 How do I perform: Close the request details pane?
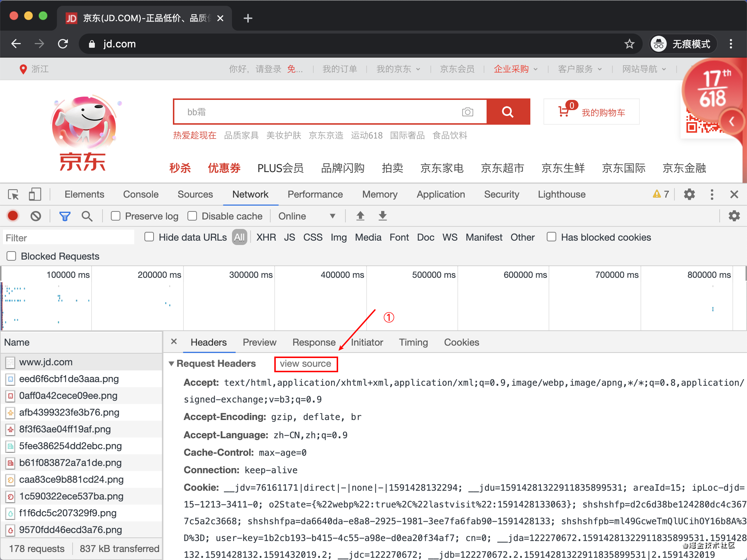[x=174, y=342]
